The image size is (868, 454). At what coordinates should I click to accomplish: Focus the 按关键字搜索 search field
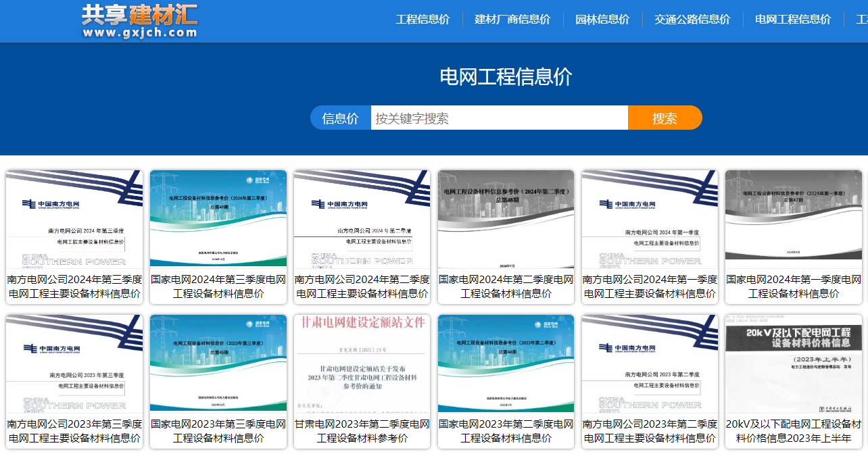[x=500, y=118]
